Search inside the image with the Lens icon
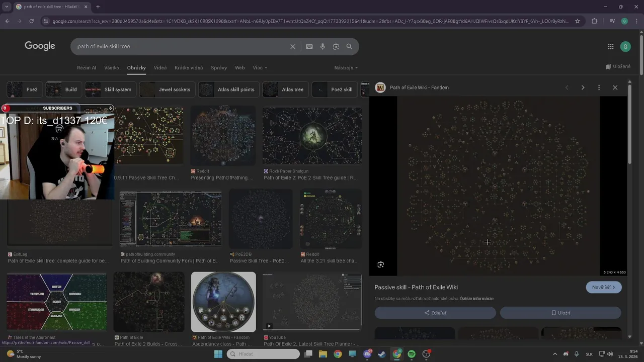The height and width of the screenshot is (362, 644). tap(381, 264)
